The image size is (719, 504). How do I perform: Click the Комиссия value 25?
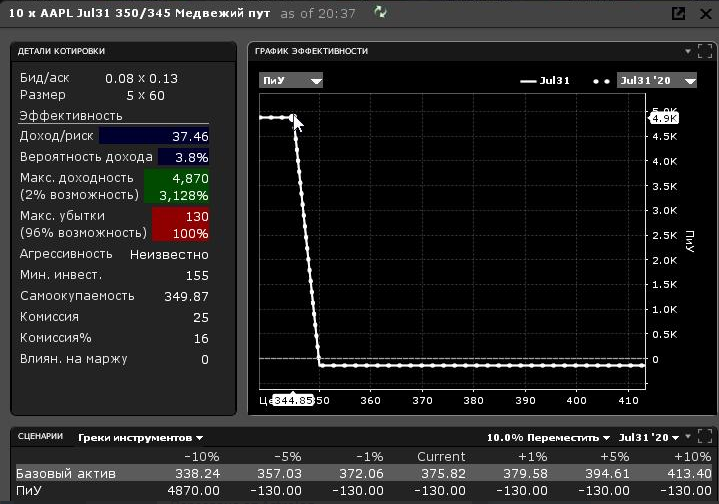(201, 317)
